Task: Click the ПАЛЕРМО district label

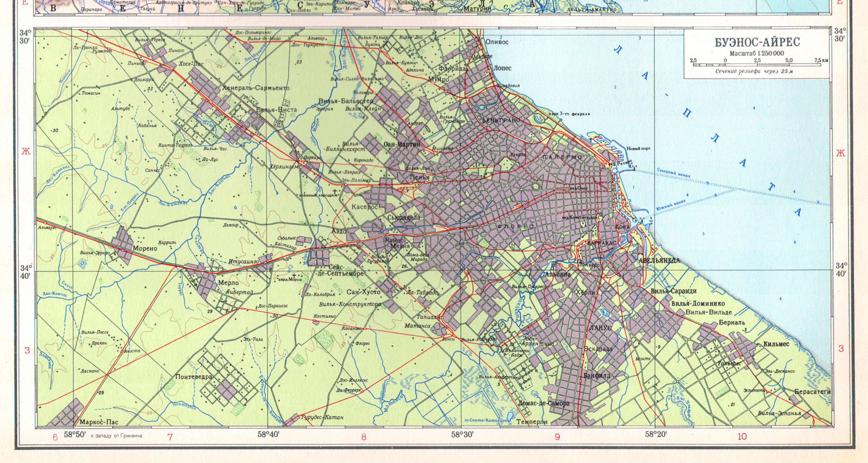Action: (x=562, y=157)
